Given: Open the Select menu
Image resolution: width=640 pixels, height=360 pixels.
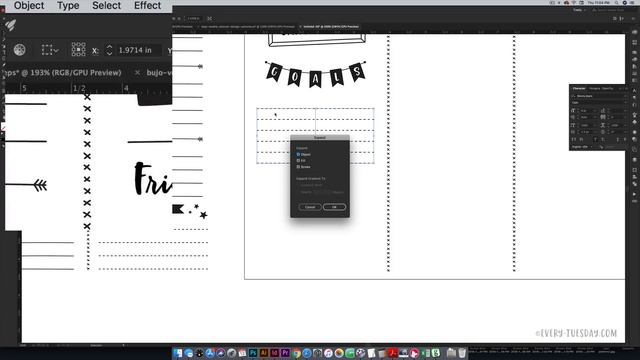Looking at the screenshot, I should (x=107, y=6).
